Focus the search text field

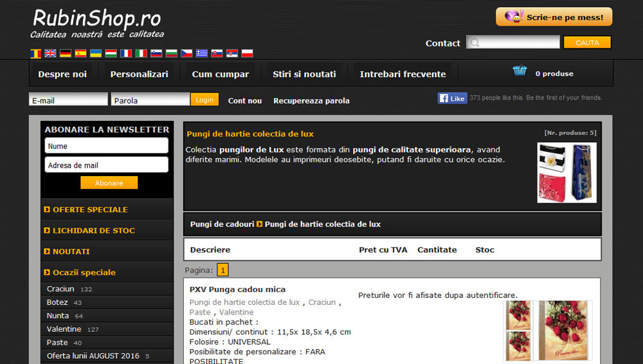(x=513, y=42)
